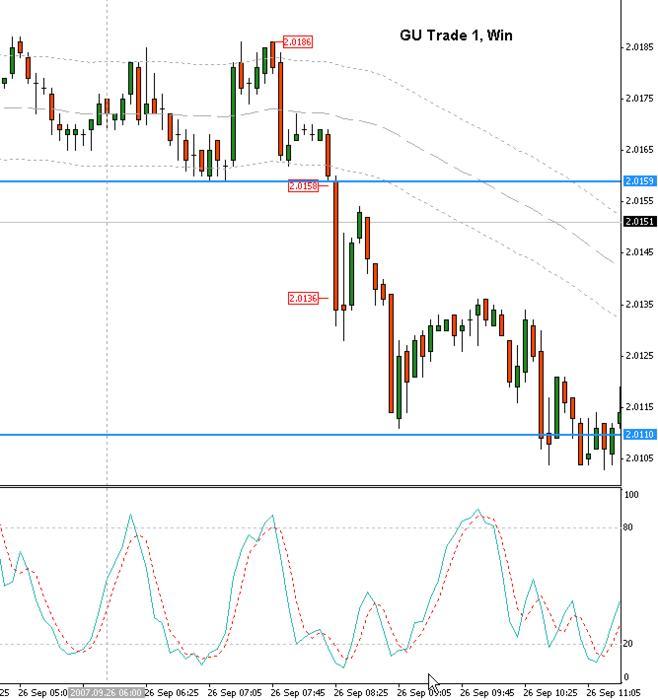Click the stochastic 80 level label
Screen dimensions: 658x700
tap(628, 528)
